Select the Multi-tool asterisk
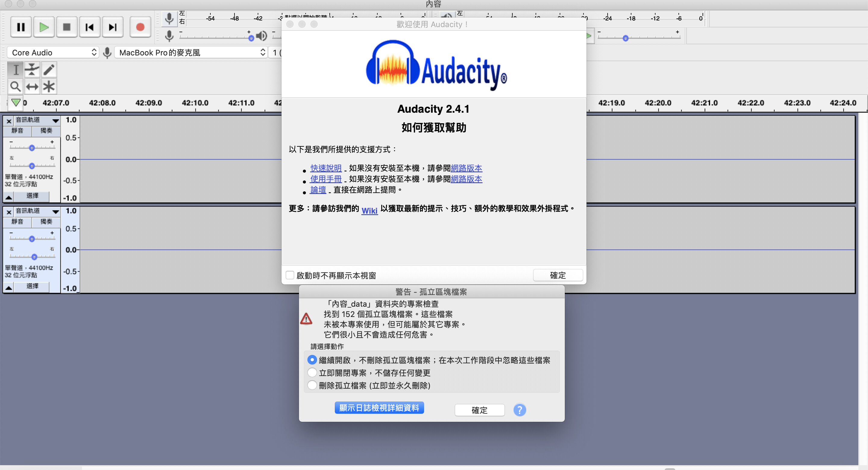 [49, 86]
